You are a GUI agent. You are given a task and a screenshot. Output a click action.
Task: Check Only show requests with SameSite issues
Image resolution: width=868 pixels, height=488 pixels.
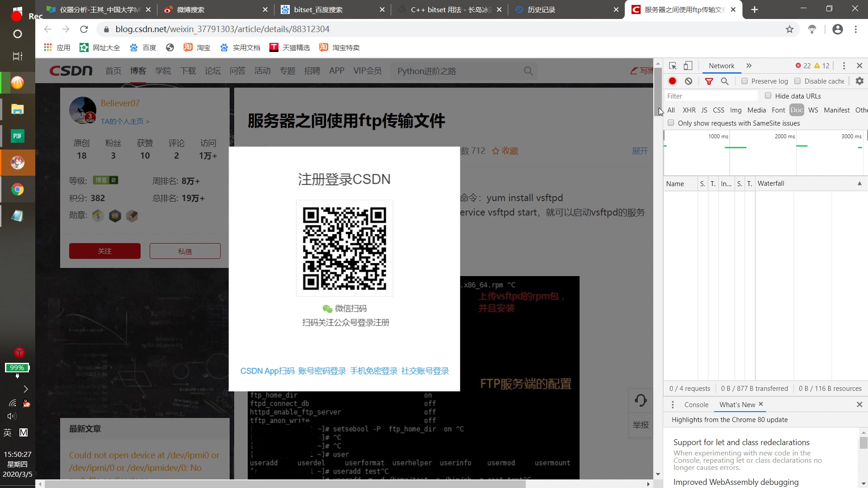671,122
